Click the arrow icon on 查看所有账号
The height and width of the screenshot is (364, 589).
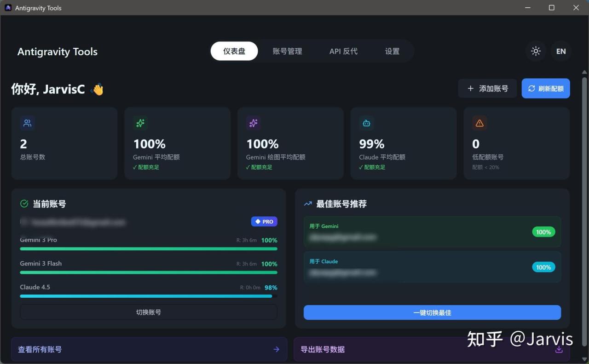coord(276,349)
